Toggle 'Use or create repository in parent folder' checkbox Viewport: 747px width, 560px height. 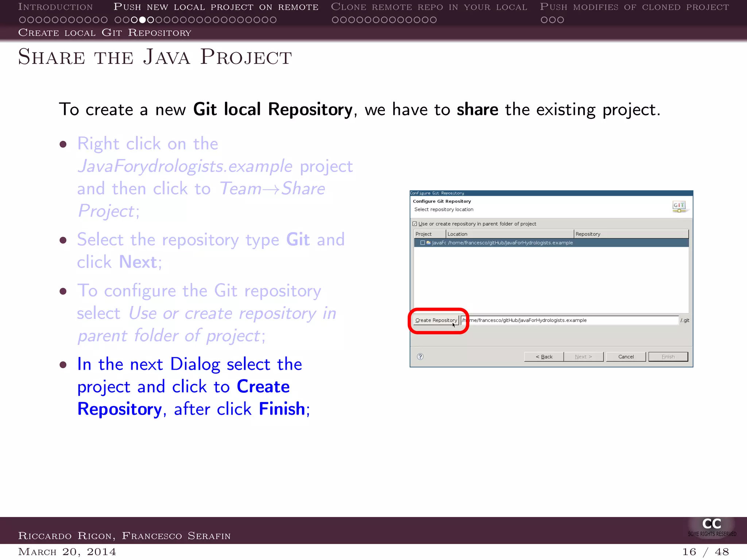click(x=415, y=224)
